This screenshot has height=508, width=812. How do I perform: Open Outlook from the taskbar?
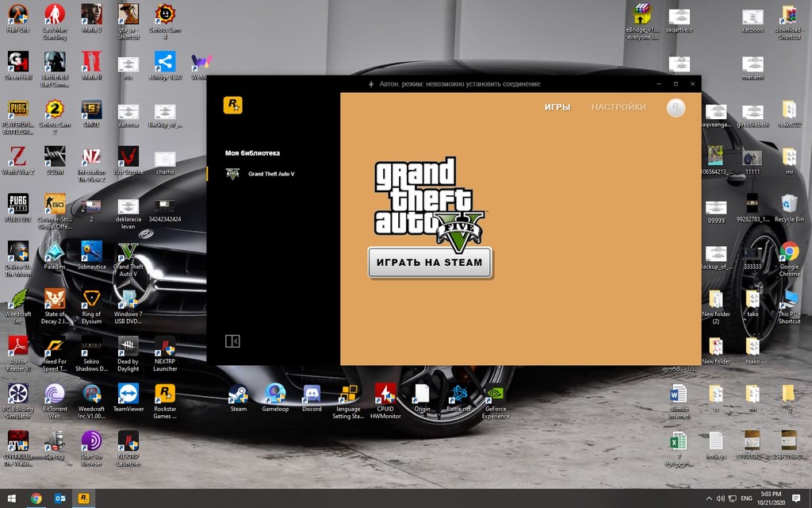tap(59, 498)
